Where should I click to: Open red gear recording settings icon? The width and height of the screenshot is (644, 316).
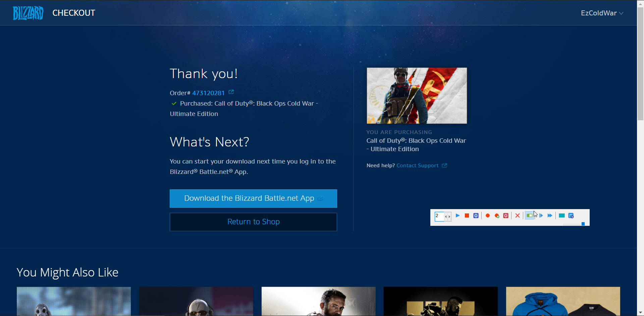[506, 215]
